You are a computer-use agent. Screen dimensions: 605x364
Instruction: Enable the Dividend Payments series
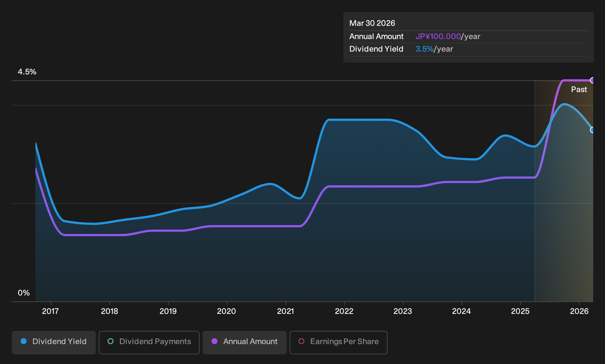point(149,342)
